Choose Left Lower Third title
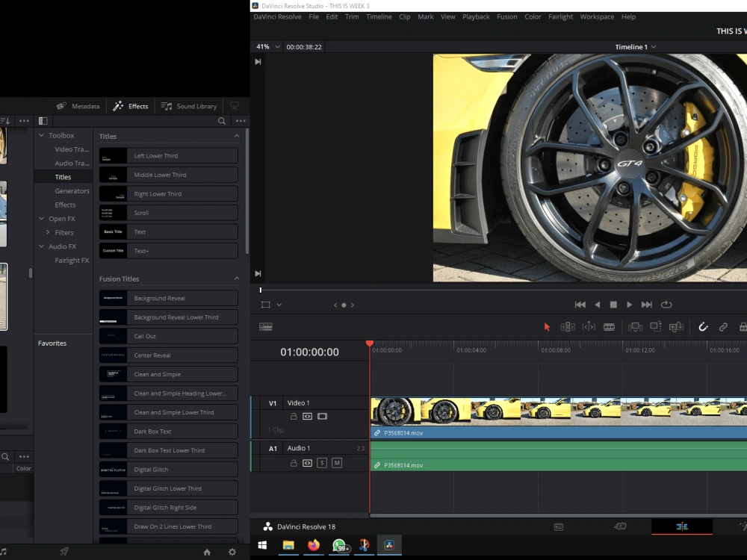This screenshot has width=747, height=560. click(x=168, y=156)
